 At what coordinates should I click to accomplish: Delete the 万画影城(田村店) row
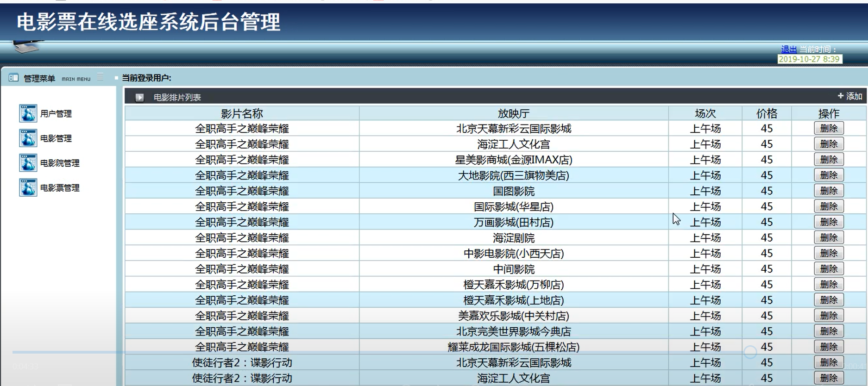pos(829,222)
